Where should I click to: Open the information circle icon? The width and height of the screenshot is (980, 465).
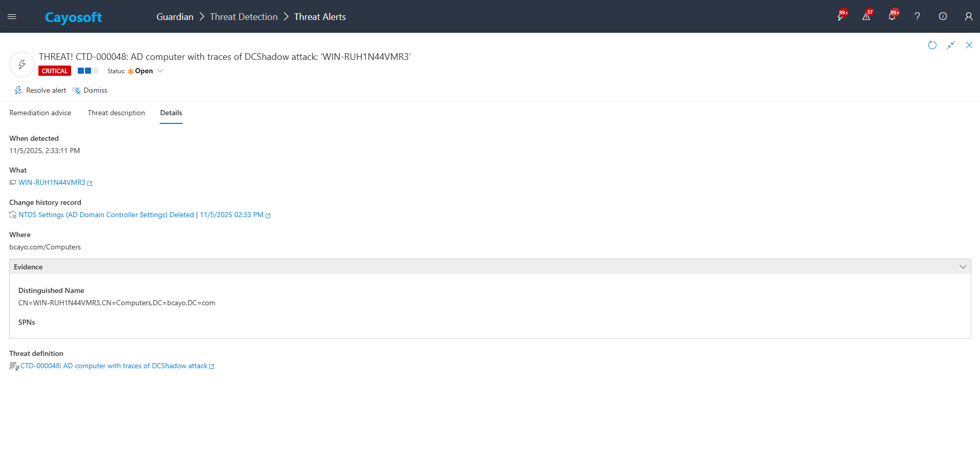coord(943,16)
